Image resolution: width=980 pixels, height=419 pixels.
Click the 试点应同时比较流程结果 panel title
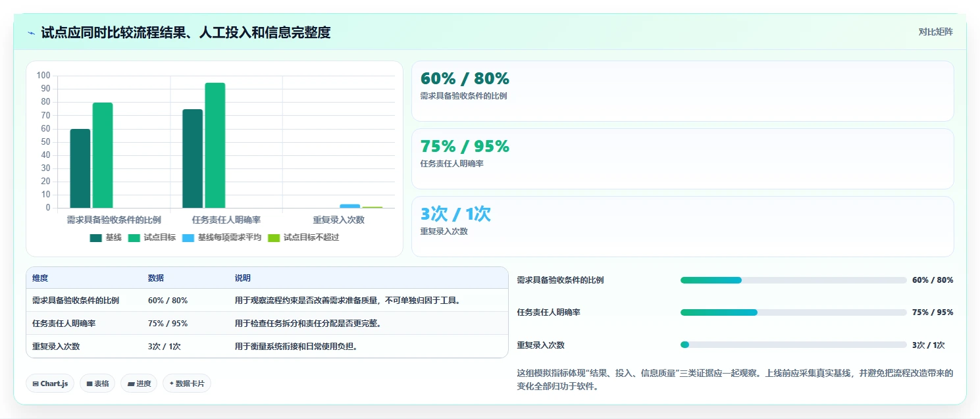(186, 32)
